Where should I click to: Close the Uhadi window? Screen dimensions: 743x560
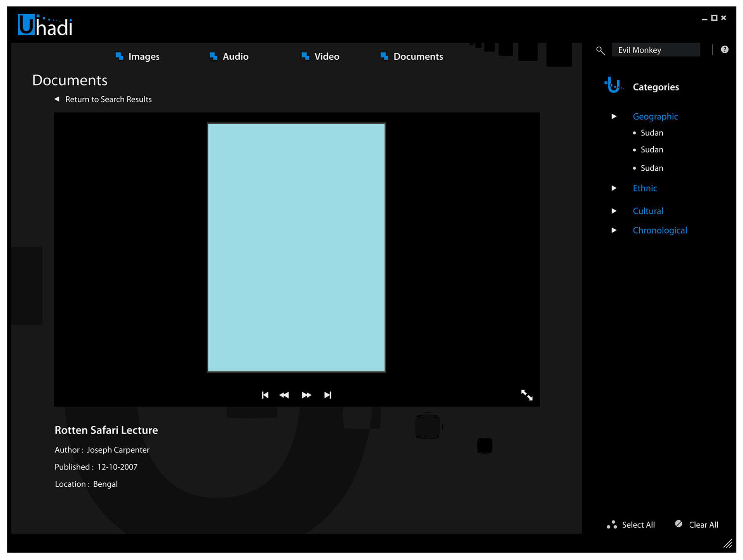[724, 18]
